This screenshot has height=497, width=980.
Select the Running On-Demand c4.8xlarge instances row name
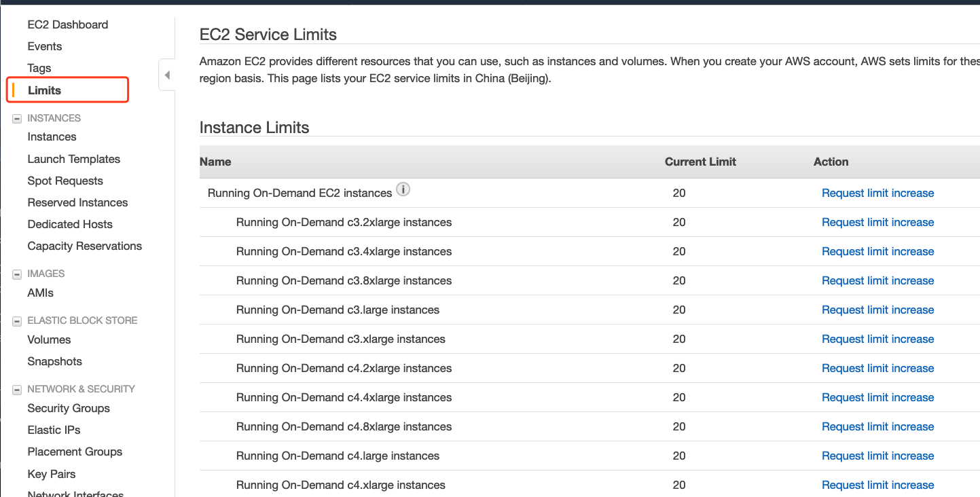click(344, 426)
